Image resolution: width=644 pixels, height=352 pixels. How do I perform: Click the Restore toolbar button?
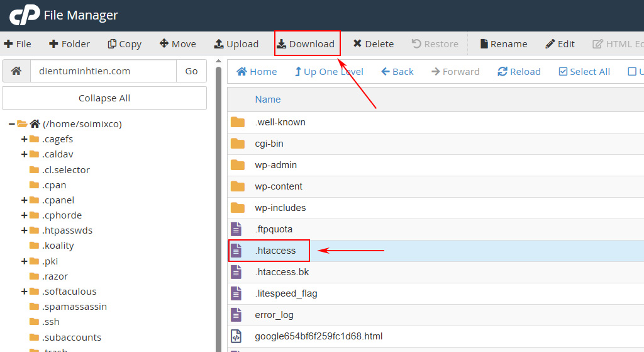pyautogui.click(x=435, y=44)
